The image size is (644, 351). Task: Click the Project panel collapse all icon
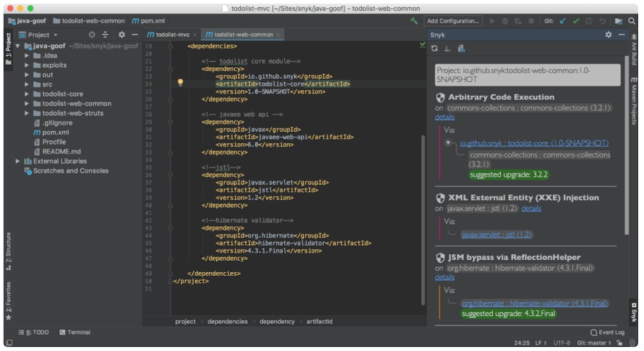[x=105, y=35]
